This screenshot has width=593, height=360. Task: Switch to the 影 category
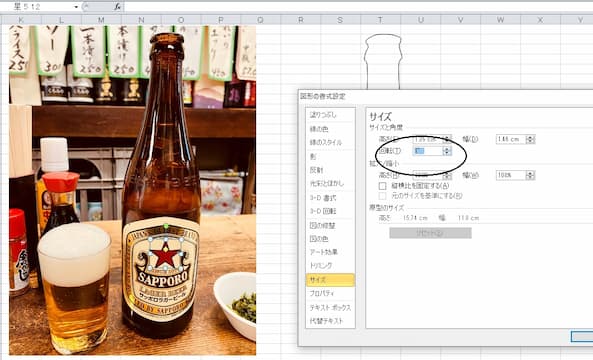tap(330, 156)
